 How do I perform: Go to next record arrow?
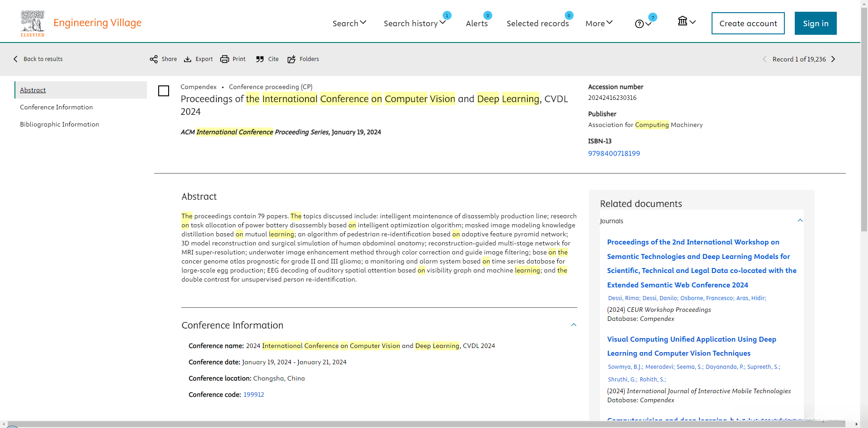click(x=833, y=59)
